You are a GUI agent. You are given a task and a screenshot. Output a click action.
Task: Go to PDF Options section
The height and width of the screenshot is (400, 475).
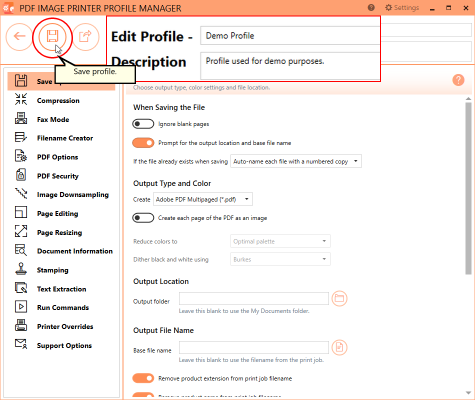pos(57,157)
